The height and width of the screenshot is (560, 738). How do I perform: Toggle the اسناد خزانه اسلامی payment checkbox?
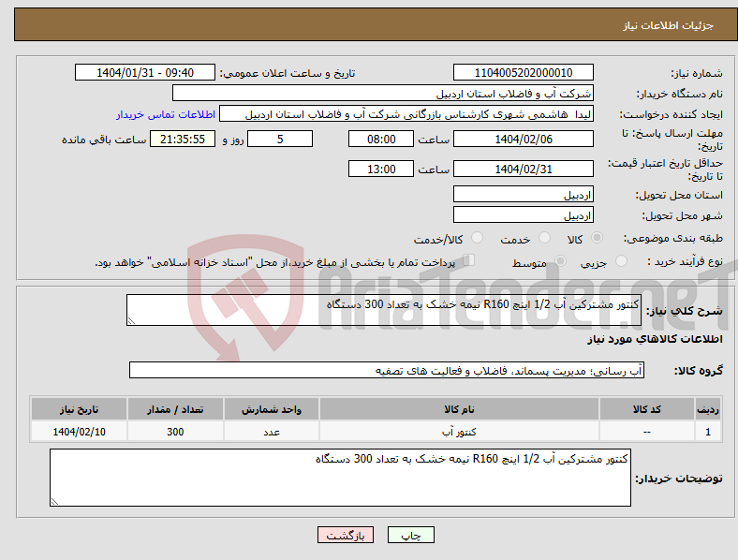tap(468, 260)
